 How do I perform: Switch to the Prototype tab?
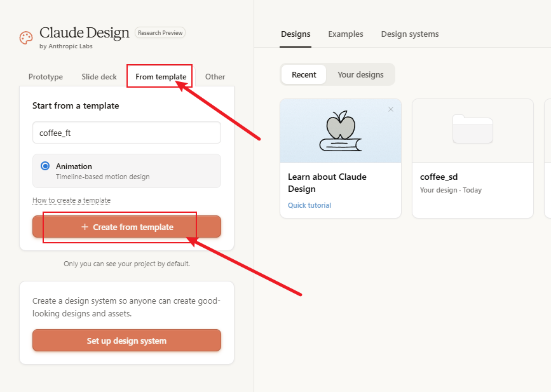pyautogui.click(x=46, y=77)
